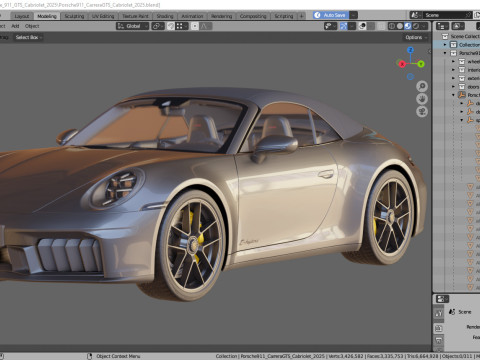This screenshot has height=360, width=480.
Task: Open the Render properties tab icon
Action: (x=439, y=328)
